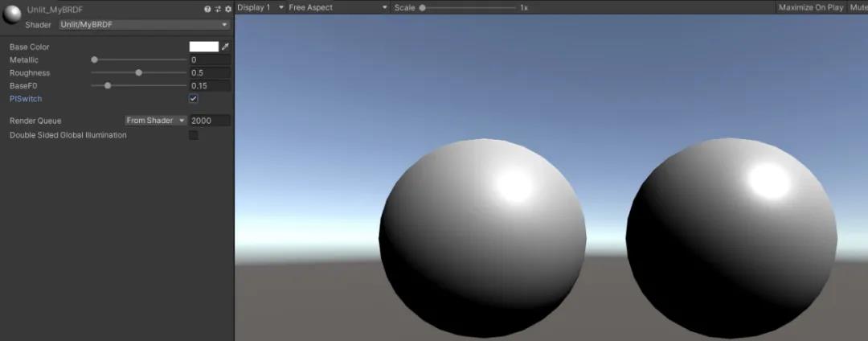
Task: Click the Base Color label
Action: coord(30,47)
